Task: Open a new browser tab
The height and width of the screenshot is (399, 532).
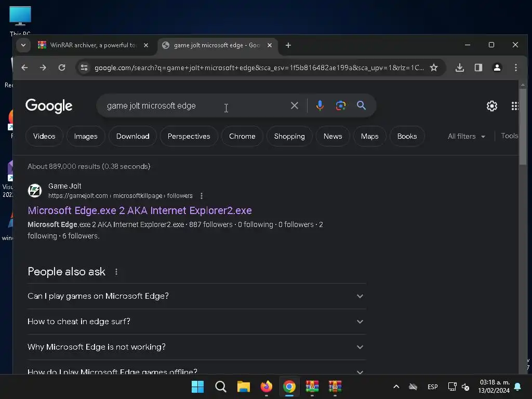Action: (x=288, y=45)
